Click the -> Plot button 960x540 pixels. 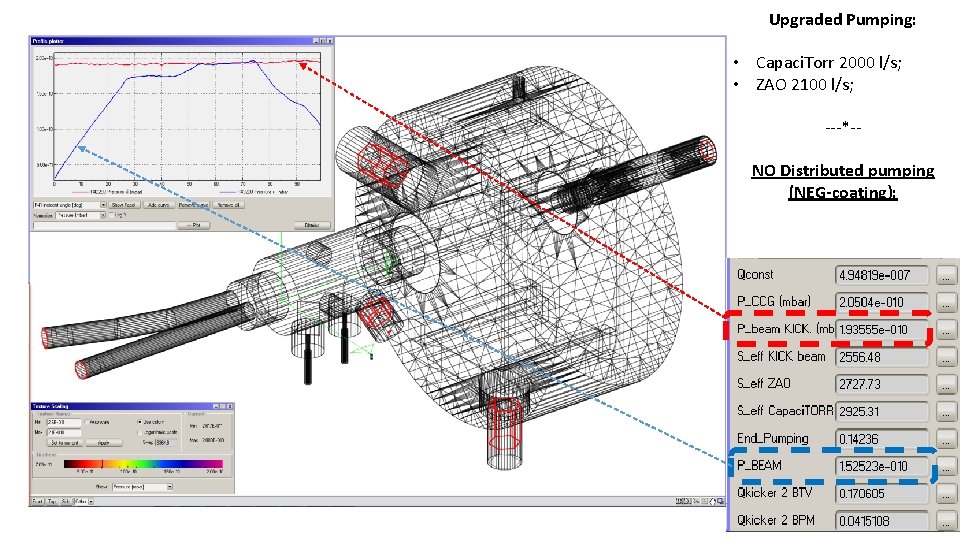193,225
